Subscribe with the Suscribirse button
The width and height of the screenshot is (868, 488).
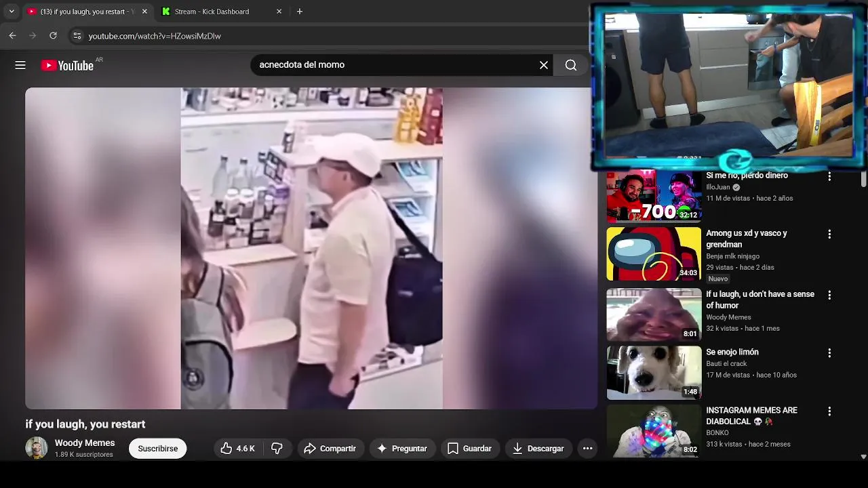point(158,449)
